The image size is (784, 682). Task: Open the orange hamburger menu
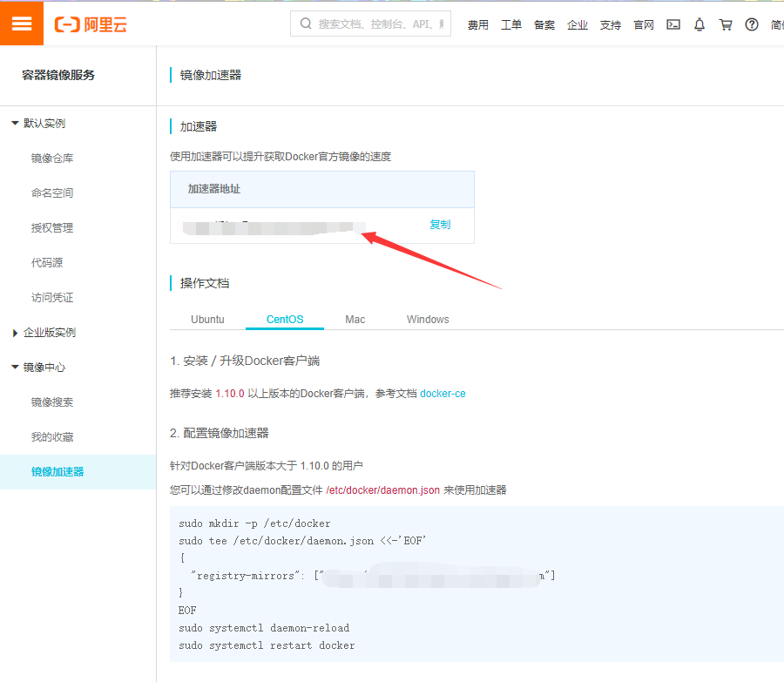[x=22, y=24]
